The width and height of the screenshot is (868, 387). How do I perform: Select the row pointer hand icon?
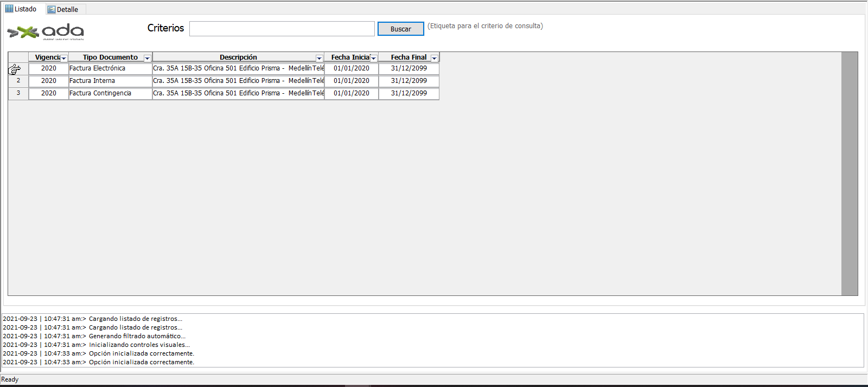pos(15,69)
